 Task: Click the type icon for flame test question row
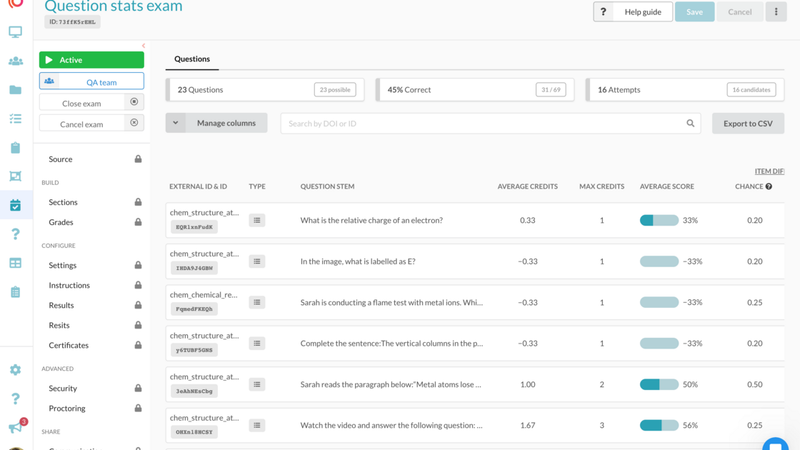click(x=257, y=303)
